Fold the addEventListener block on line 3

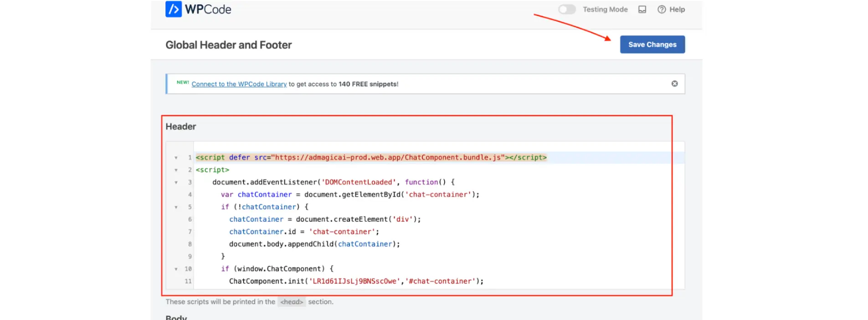pos(176,182)
